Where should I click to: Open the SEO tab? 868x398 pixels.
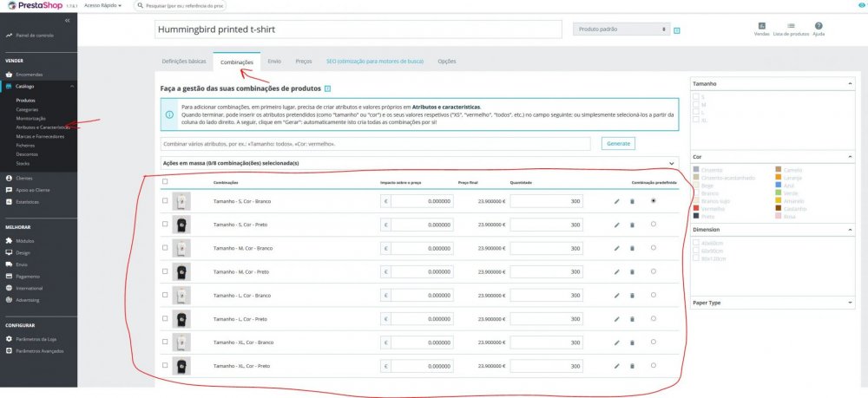pyautogui.click(x=375, y=62)
